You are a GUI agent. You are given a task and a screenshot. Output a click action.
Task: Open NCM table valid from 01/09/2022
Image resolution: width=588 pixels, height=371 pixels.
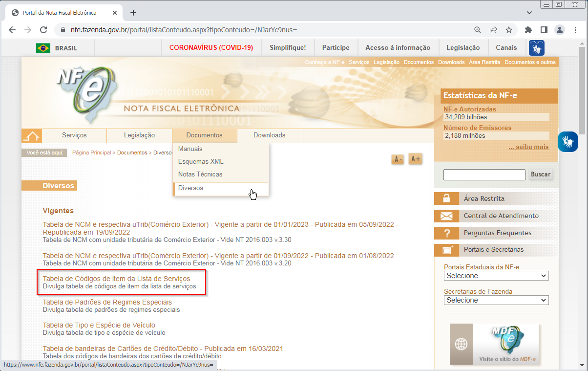tap(218, 256)
